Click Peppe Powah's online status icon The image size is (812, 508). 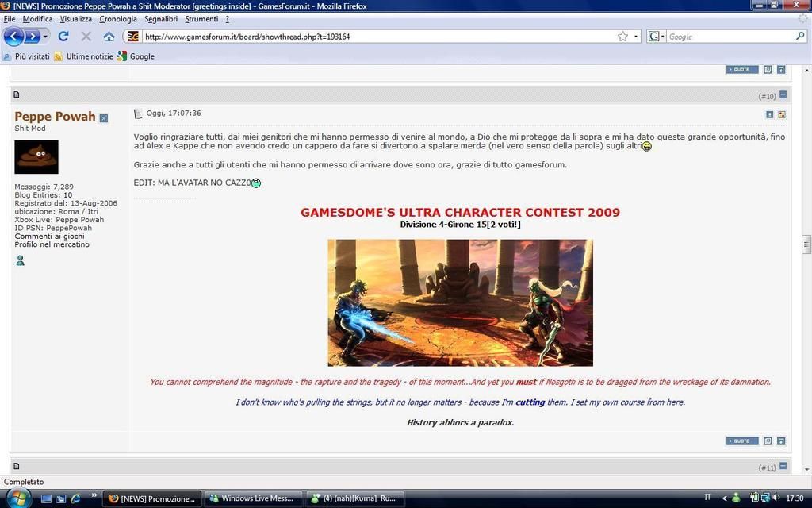point(104,118)
